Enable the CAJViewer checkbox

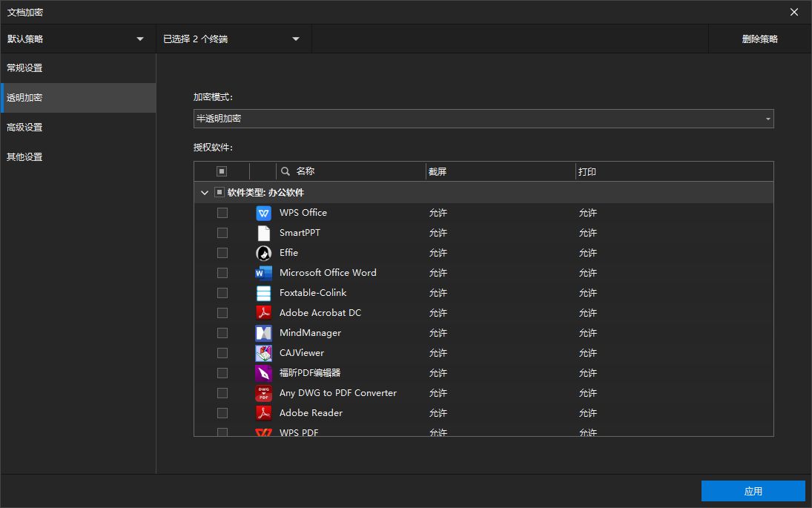222,353
